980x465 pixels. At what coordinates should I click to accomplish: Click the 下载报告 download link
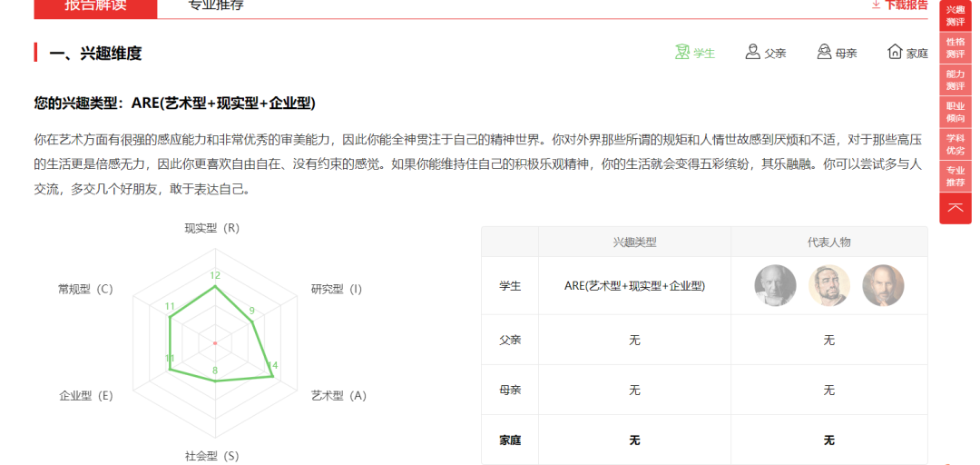(x=906, y=5)
